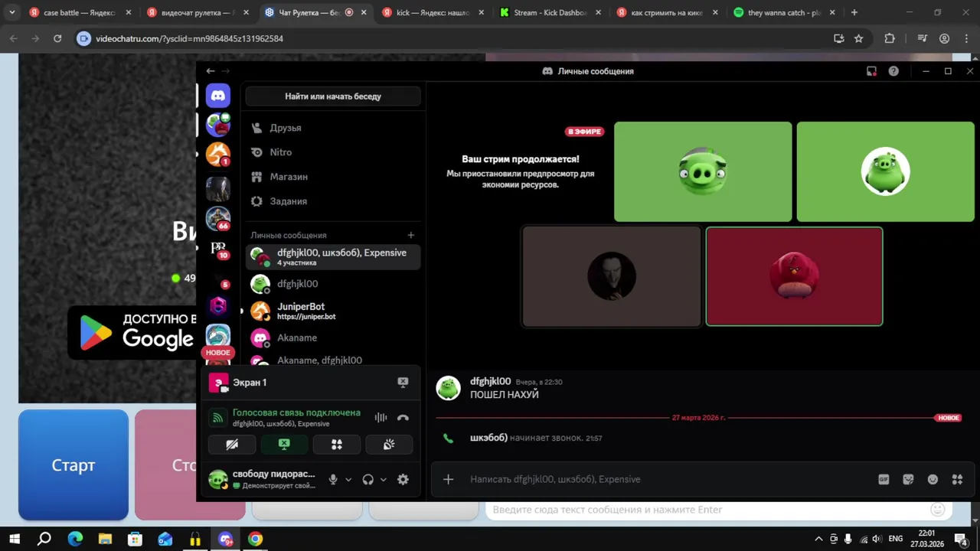The image size is (980, 551).
Task: Click emoji smiley in videochat message field
Action: pyautogui.click(x=937, y=510)
